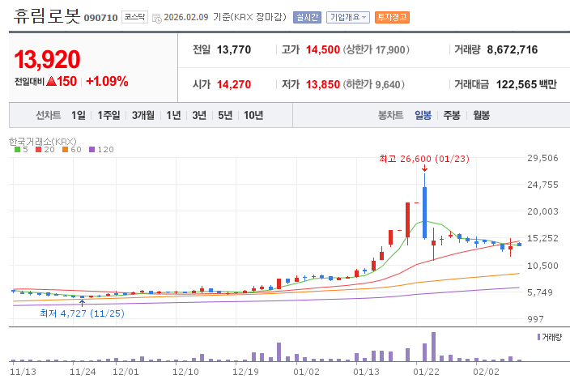This screenshot has height=392, width=570.
Task: Switch chart to 5년 period
Action: tap(225, 115)
